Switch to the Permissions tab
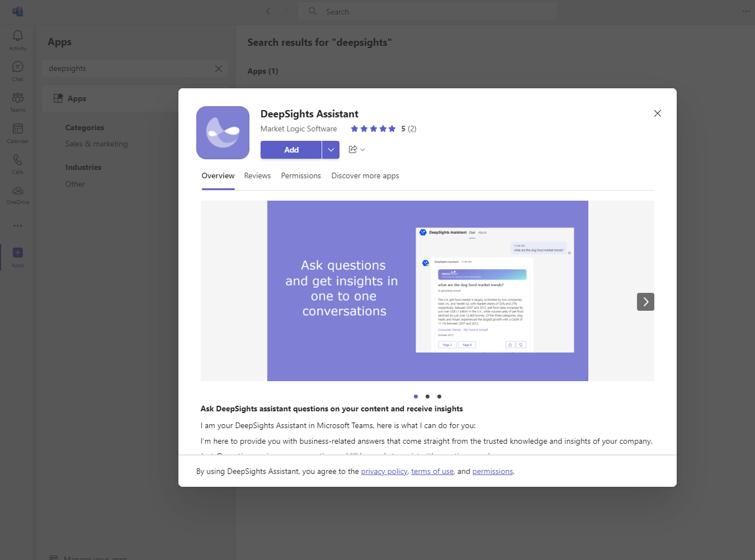This screenshot has width=755, height=560. (x=301, y=176)
